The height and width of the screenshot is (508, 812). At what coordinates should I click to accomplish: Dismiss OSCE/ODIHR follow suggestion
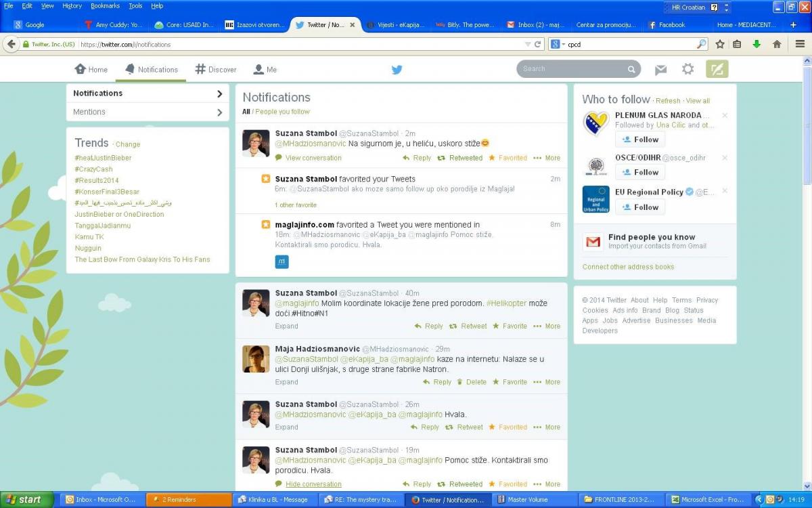(725, 158)
